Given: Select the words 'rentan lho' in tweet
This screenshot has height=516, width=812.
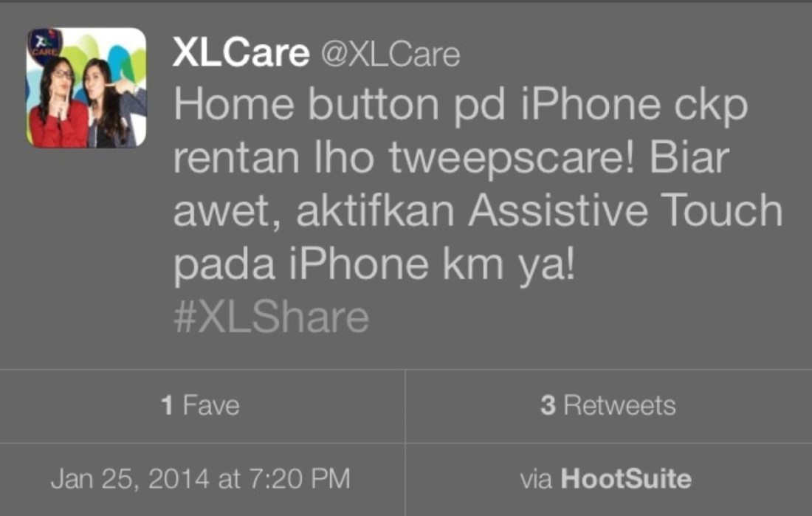Looking at the screenshot, I should [273, 157].
